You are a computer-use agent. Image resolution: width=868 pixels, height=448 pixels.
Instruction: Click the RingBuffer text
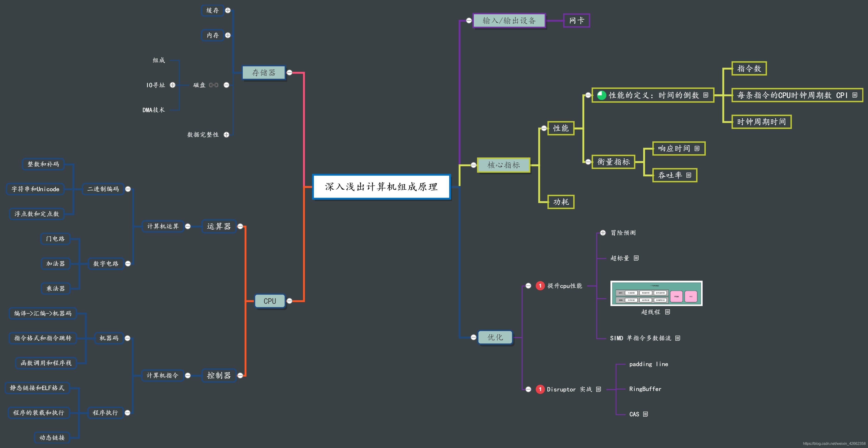click(645, 389)
